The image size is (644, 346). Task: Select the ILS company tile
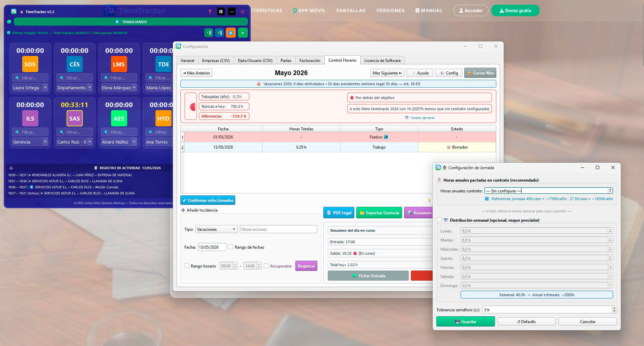point(30,118)
